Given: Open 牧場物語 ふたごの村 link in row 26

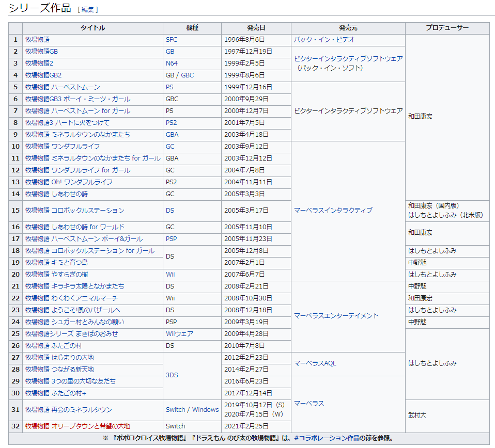Looking at the screenshot, I should click(x=53, y=346).
